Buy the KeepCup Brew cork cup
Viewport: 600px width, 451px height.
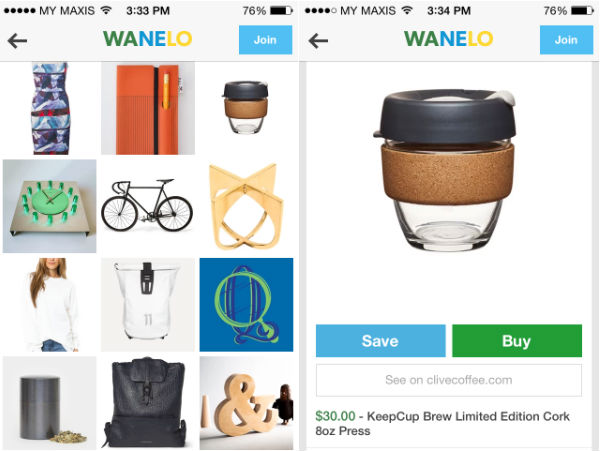point(517,340)
